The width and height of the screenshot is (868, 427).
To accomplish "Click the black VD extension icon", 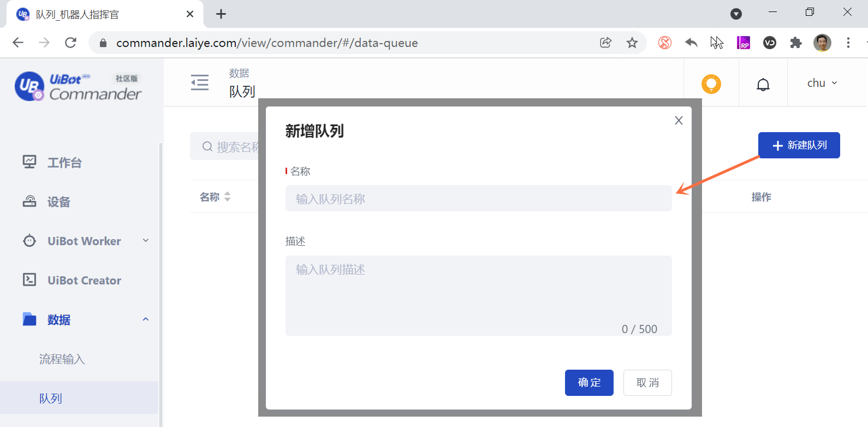I will [770, 43].
